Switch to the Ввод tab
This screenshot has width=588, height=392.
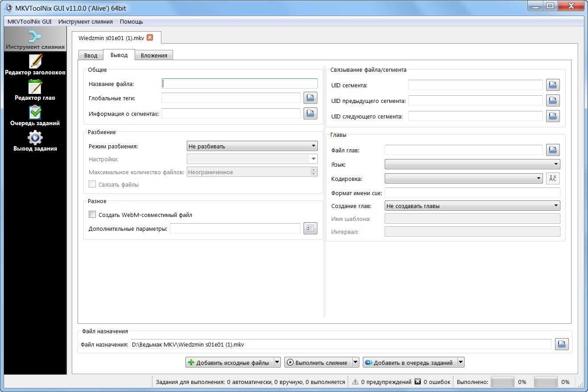[x=90, y=55]
